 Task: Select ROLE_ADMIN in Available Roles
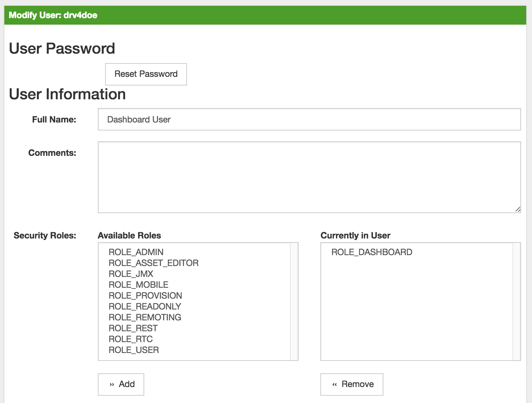coord(136,252)
